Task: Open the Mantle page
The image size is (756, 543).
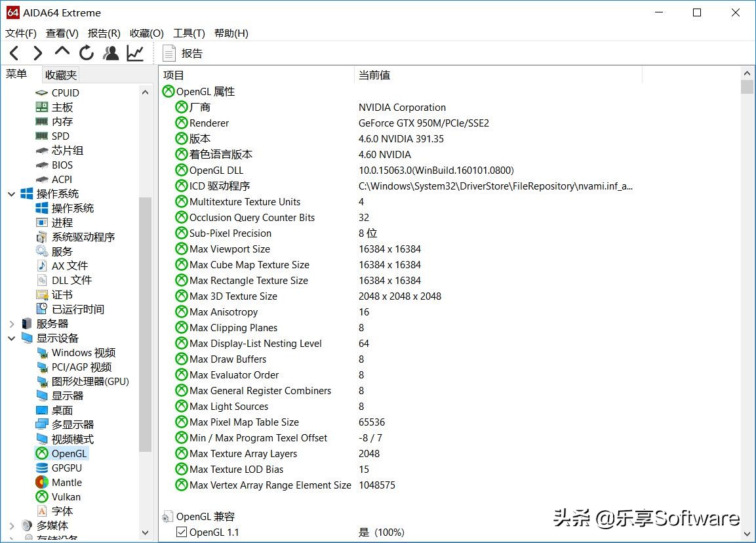Action: tap(66, 482)
